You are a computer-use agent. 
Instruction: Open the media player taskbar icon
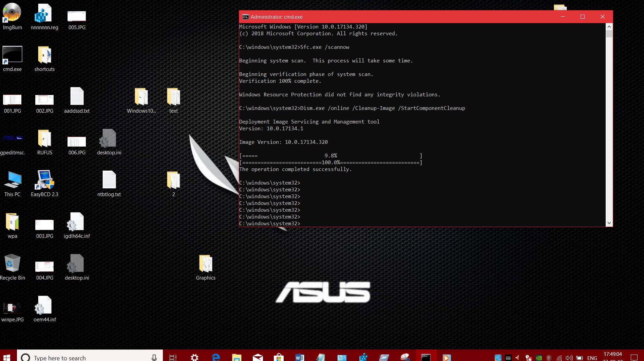pyautogui.click(x=447, y=357)
